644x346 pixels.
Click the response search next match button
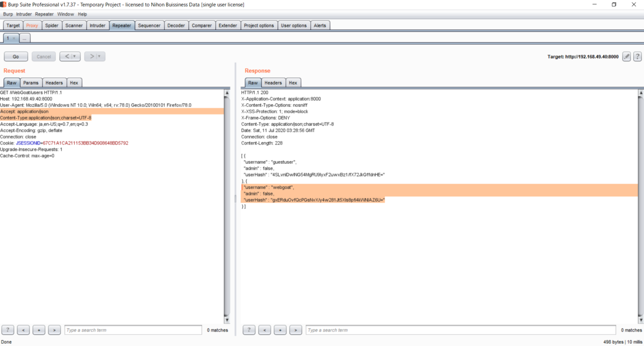(x=296, y=330)
